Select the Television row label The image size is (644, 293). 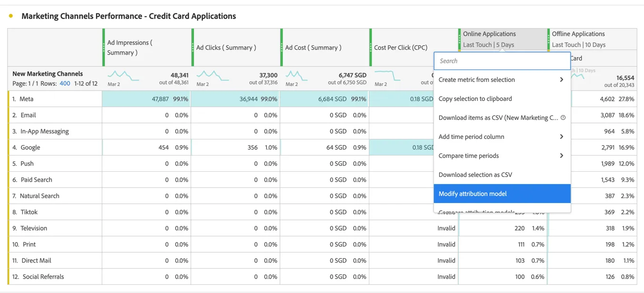34,228
